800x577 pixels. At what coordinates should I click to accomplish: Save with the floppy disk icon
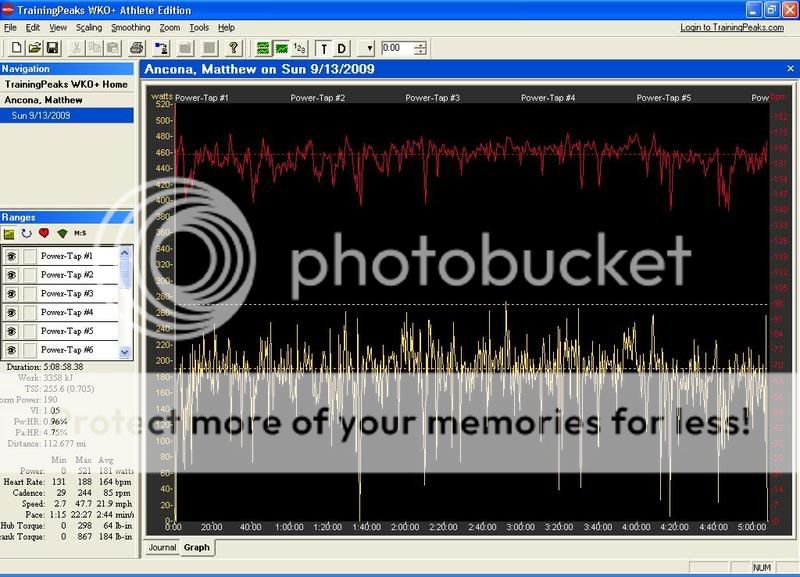pos(52,48)
